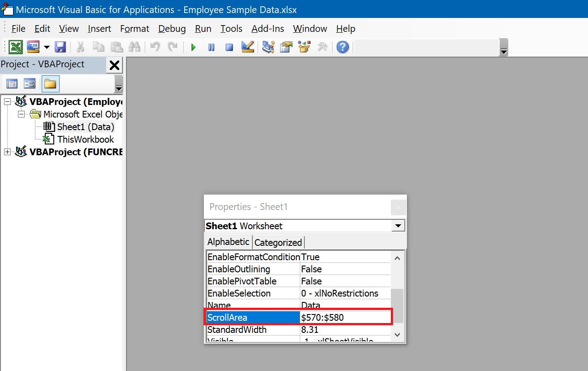The height and width of the screenshot is (371, 588).
Task: Click the ScrollArea value field
Action: pyautogui.click(x=345, y=318)
